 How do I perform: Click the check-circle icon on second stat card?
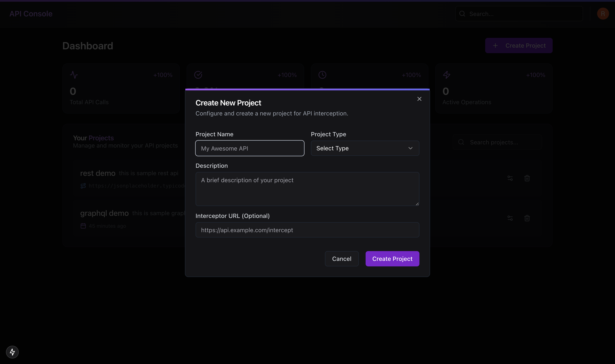[198, 75]
